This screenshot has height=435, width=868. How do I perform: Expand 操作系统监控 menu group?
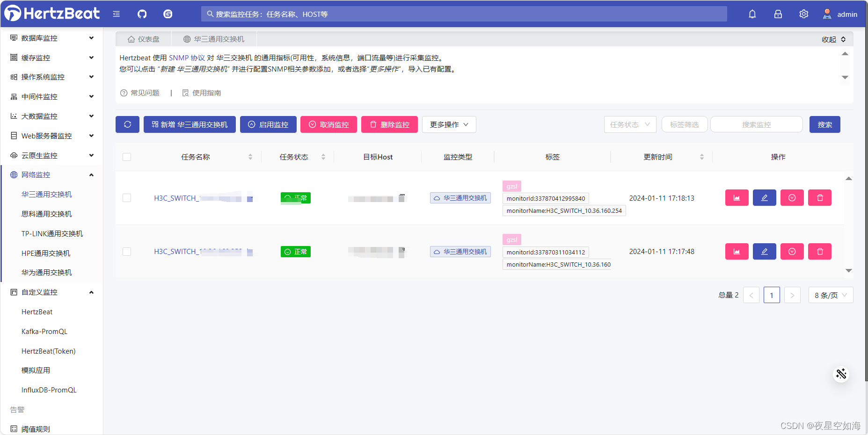(52, 77)
